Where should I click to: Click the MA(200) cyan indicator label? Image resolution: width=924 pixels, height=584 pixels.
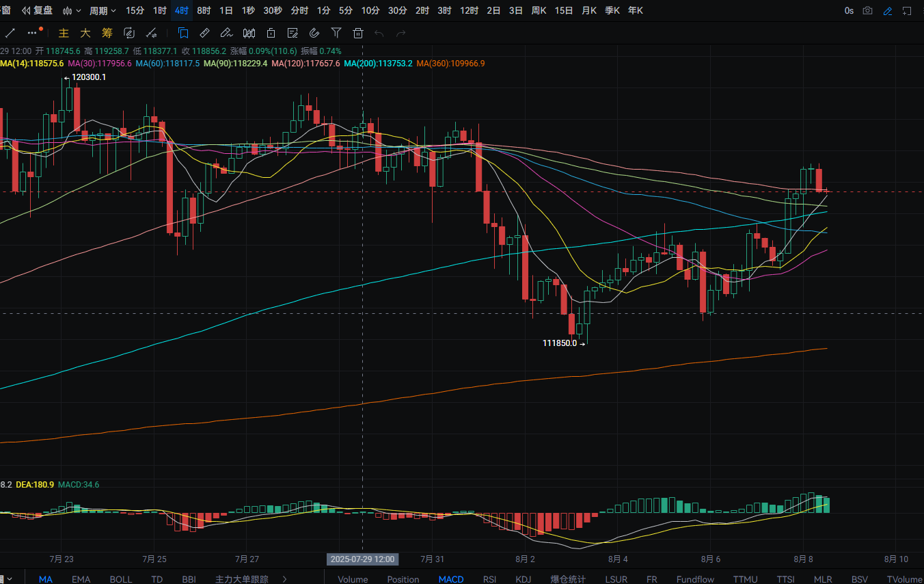point(378,63)
